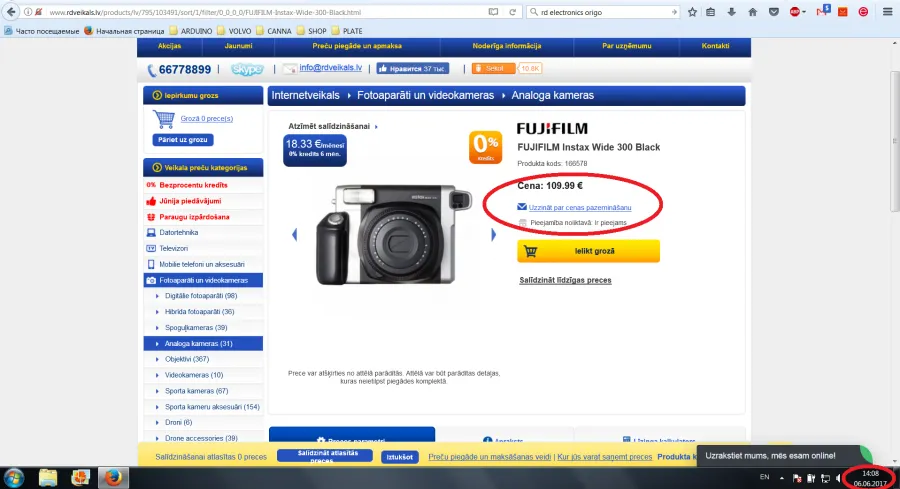Click Atzīmēt salīdzināšanai option
This screenshot has width=900, height=489.
pyautogui.click(x=329, y=126)
